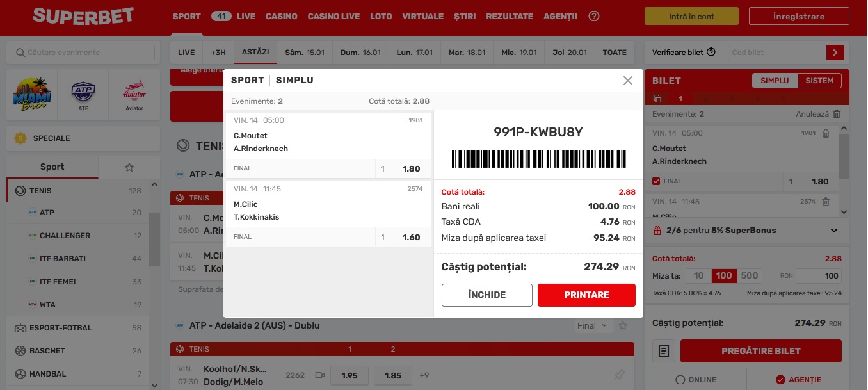Click the ticket document icon beside Pregătire bilet
Viewport: 868px width, 390px height.
664,351
